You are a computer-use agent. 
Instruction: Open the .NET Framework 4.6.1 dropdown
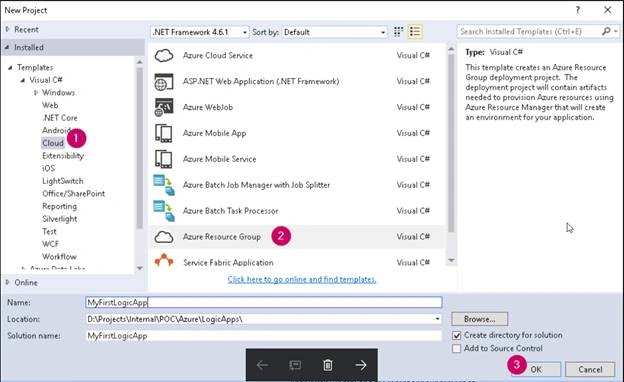click(x=200, y=32)
